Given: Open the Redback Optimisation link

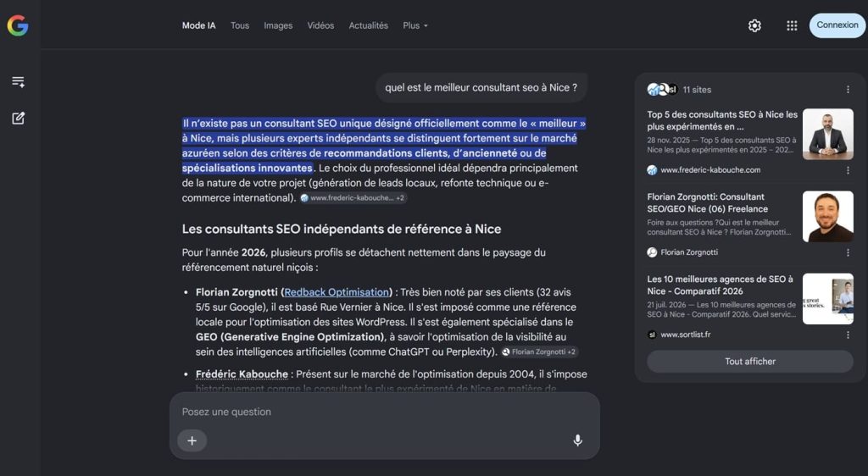Looking at the screenshot, I should [x=337, y=292].
